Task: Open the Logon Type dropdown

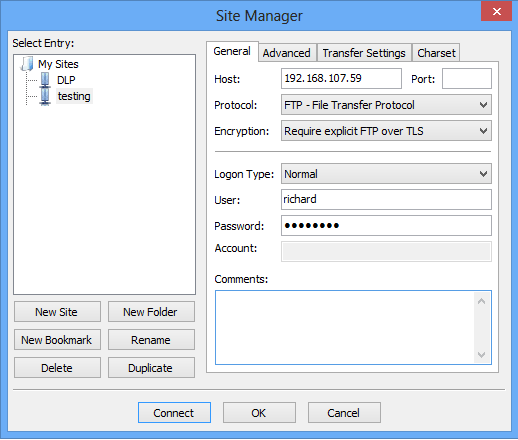Action: 386,174
